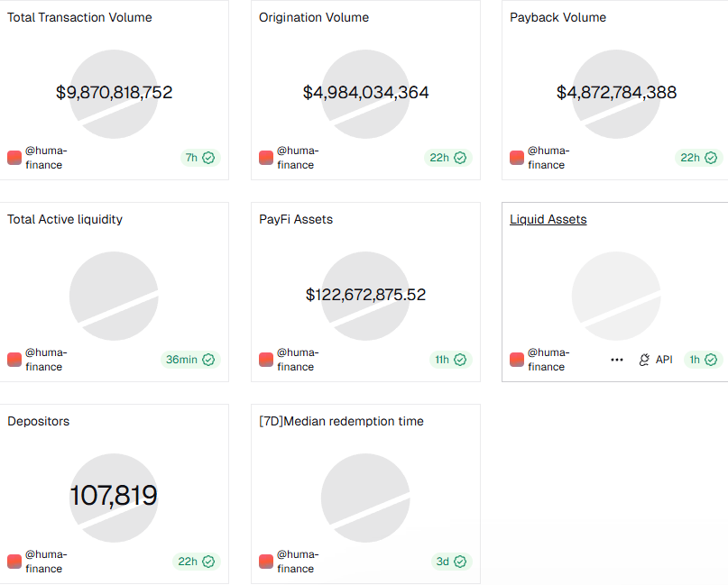
Task: Click huma-finance avatar on Total Transaction Volume card
Action: [x=14, y=158]
